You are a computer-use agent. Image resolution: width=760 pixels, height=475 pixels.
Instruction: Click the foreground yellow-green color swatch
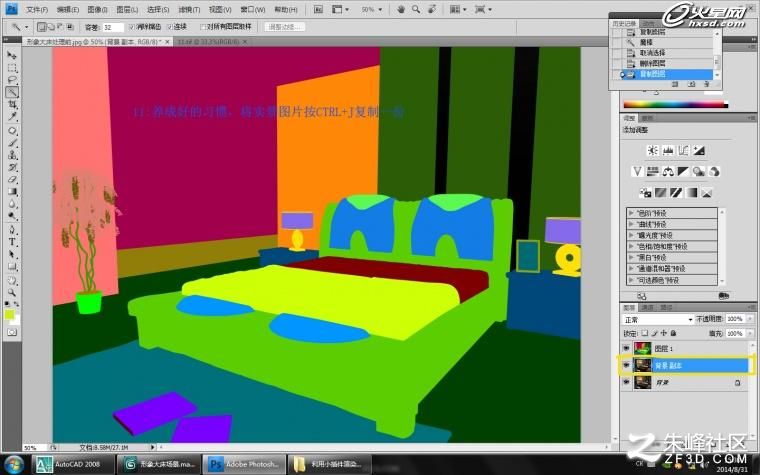[9, 315]
